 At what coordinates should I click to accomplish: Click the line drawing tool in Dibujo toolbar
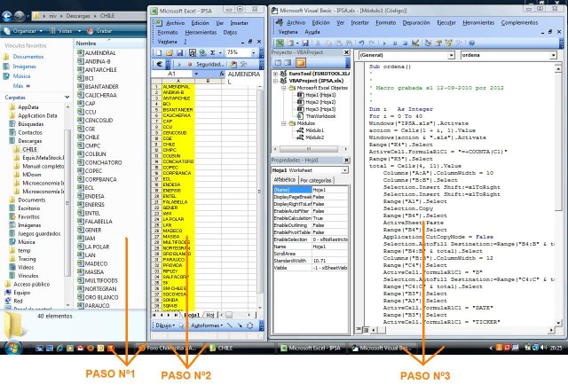pyautogui.click(x=230, y=325)
